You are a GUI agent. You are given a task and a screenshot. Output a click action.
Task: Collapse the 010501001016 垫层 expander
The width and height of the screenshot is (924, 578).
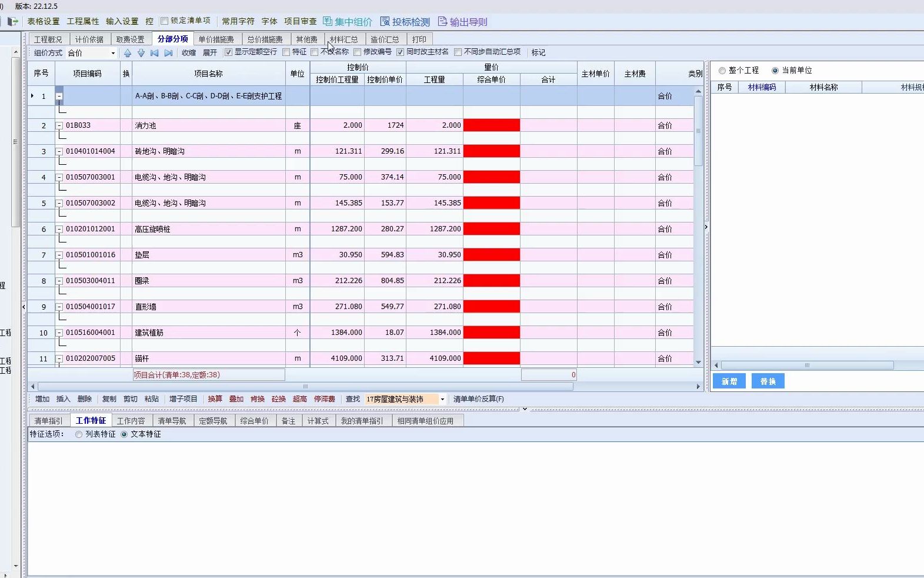[x=59, y=255]
